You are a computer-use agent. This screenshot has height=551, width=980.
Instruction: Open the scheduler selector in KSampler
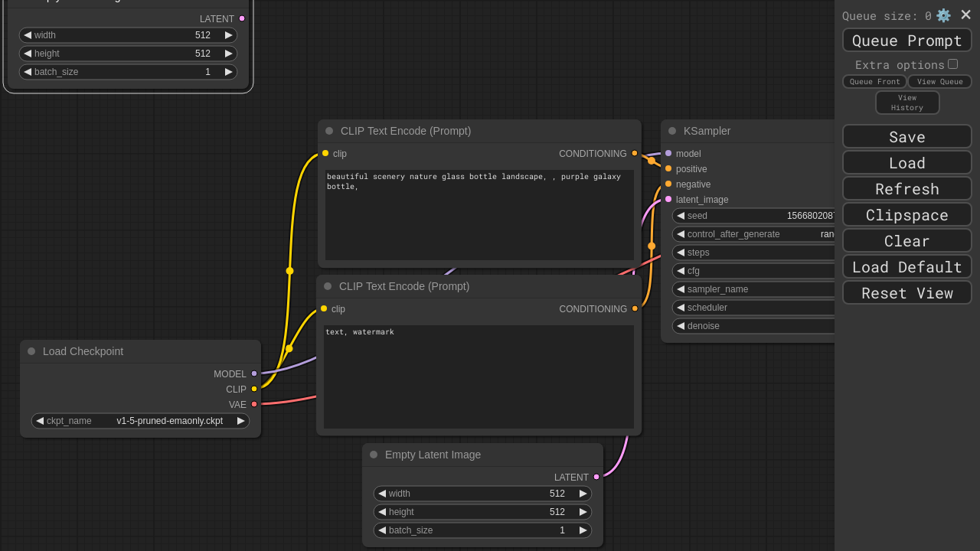coord(754,308)
